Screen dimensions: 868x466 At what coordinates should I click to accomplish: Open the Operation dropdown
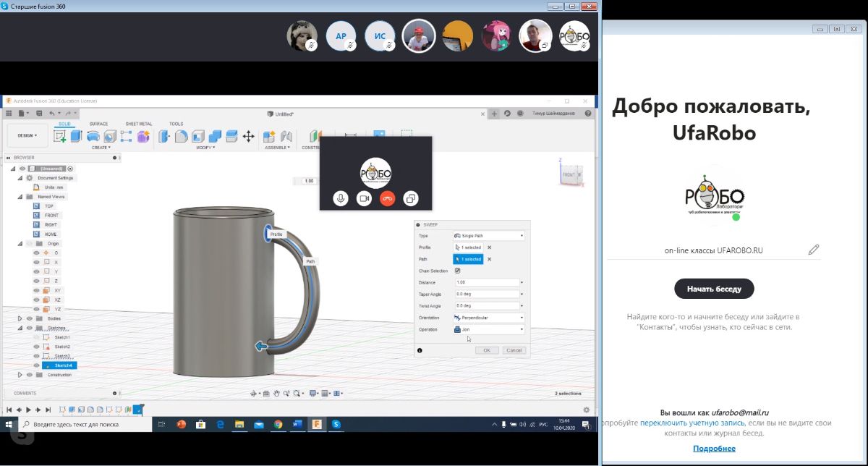point(488,329)
